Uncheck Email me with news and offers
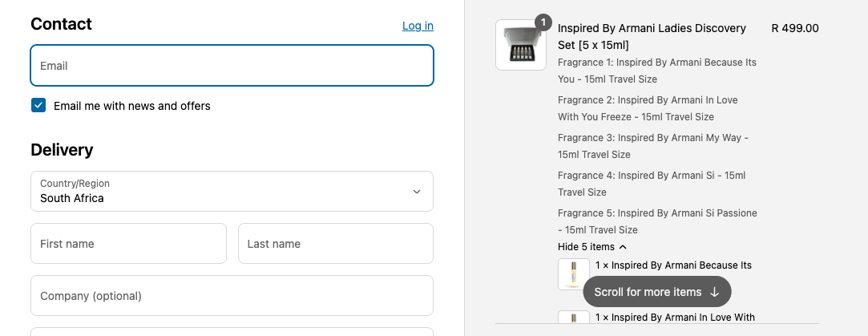Screen dimensions: 868x336 point(38,105)
